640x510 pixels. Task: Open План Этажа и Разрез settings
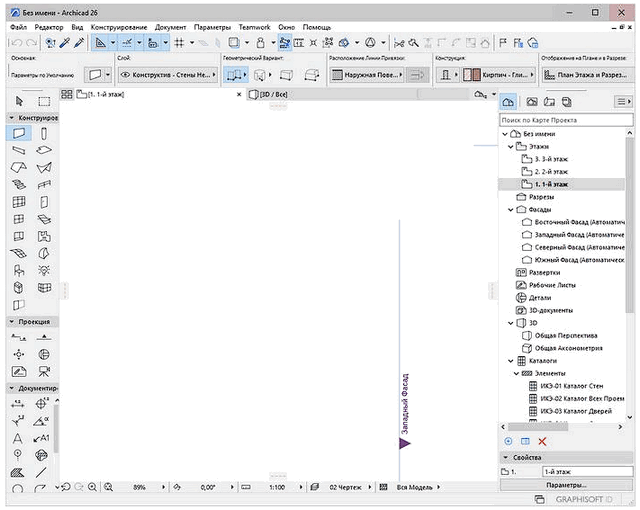click(x=587, y=75)
